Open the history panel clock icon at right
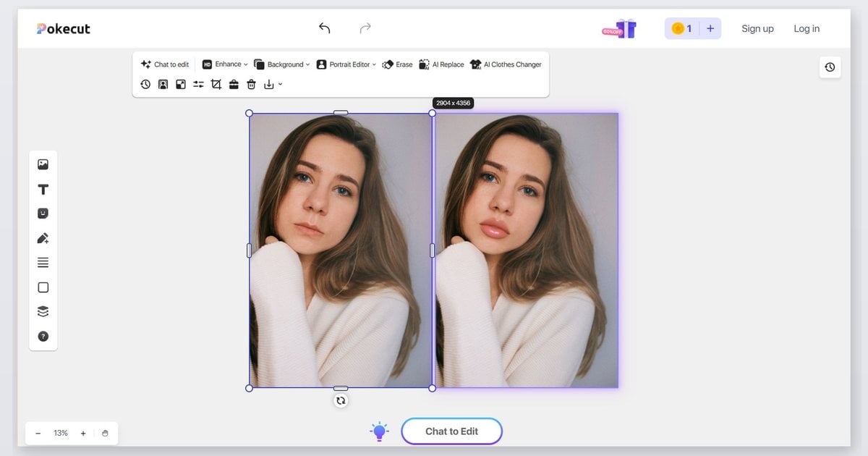This screenshot has width=868, height=456. coord(830,67)
